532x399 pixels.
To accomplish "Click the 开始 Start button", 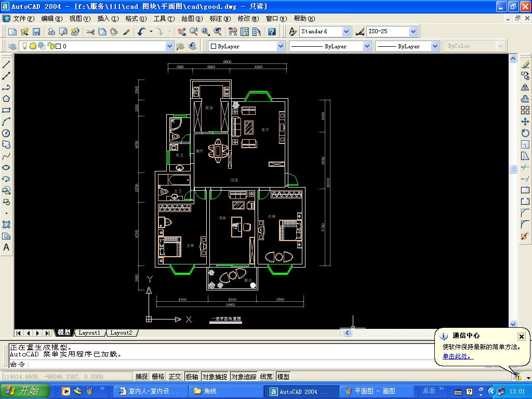I will [x=25, y=391].
